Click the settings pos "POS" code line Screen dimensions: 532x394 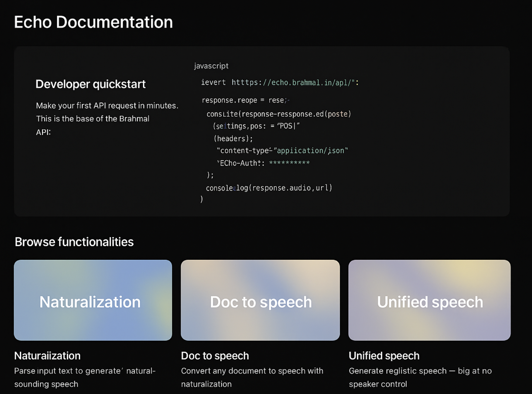256,126
